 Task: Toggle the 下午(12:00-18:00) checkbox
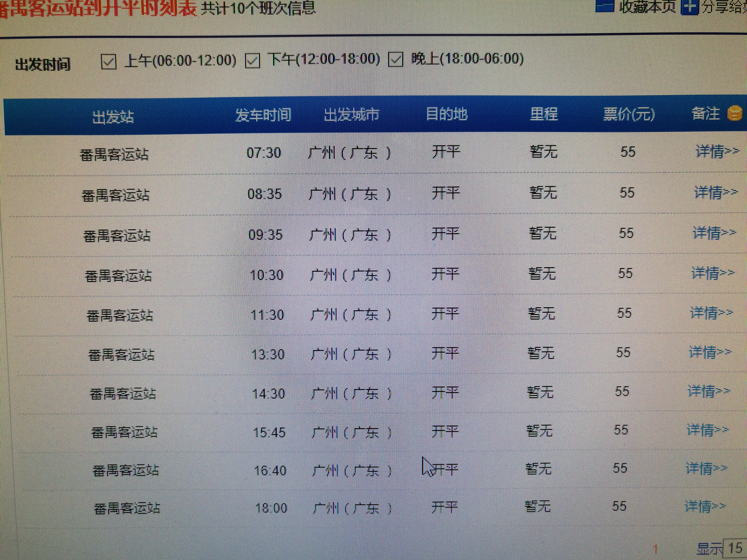pos(253,60)
